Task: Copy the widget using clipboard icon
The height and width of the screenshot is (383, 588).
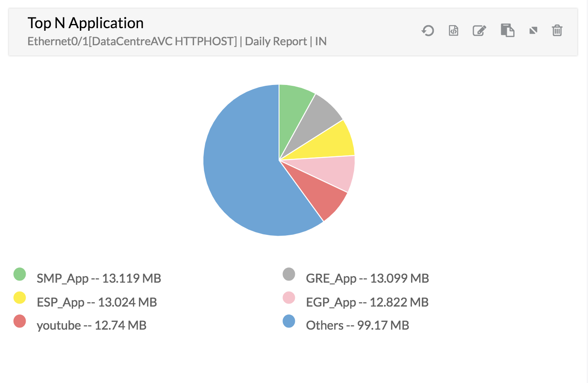Action: [507, 31]
